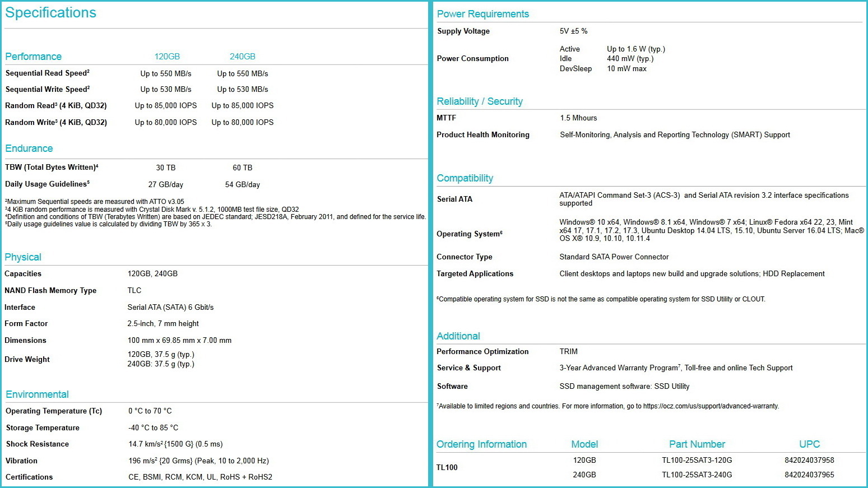Select the Sequential Read Speed label
868x488 pixels.
coord(48,73)
